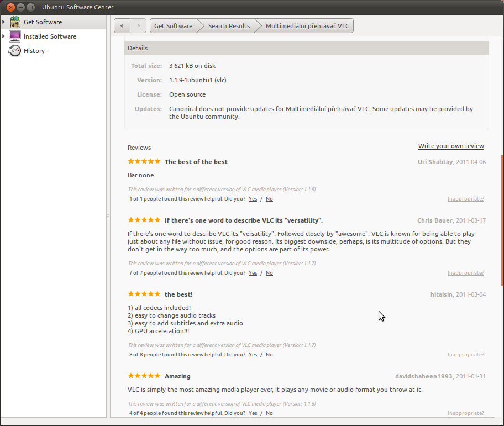Image resolution: width=504 pixels, height=426 pixels.
Task: Open the History clock icon
Action: tap(15, 51)
